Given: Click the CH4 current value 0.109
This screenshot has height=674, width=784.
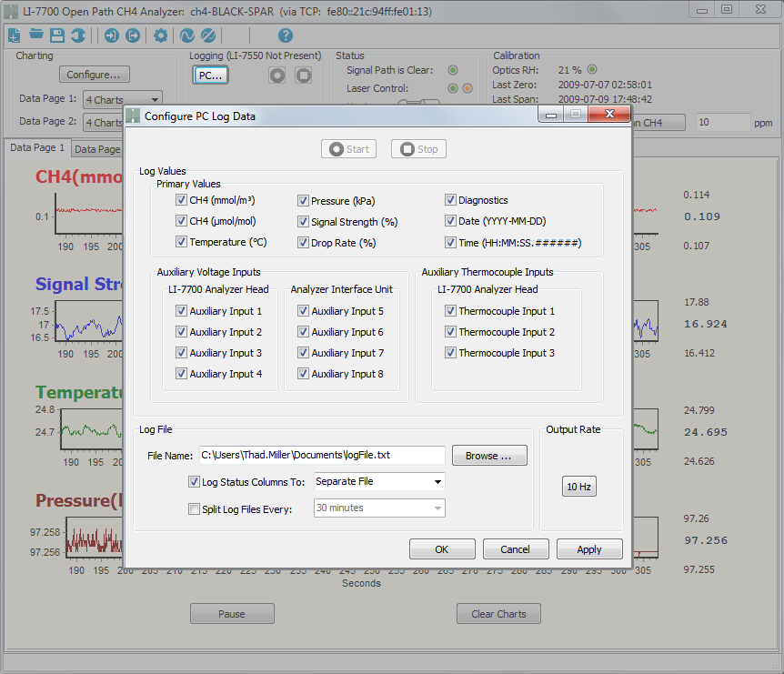Looking at the screenshot, I should coord(702,216).
